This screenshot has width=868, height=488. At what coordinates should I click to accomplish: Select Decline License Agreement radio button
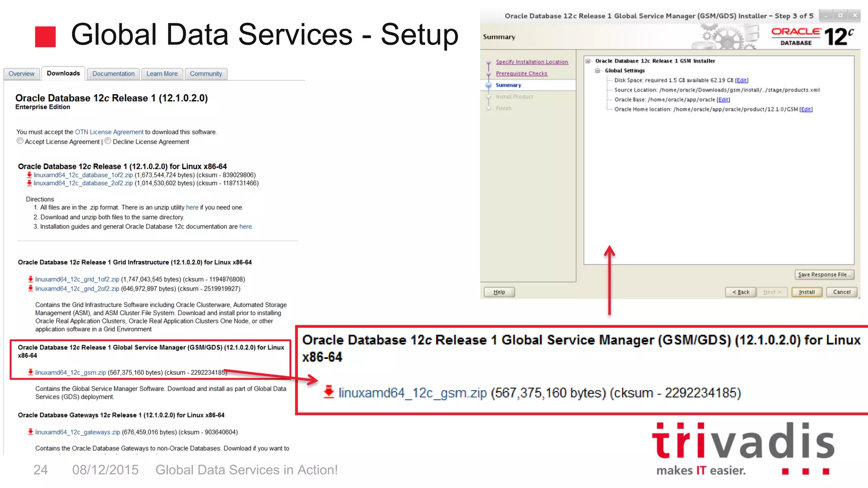[x=108, y=141]
